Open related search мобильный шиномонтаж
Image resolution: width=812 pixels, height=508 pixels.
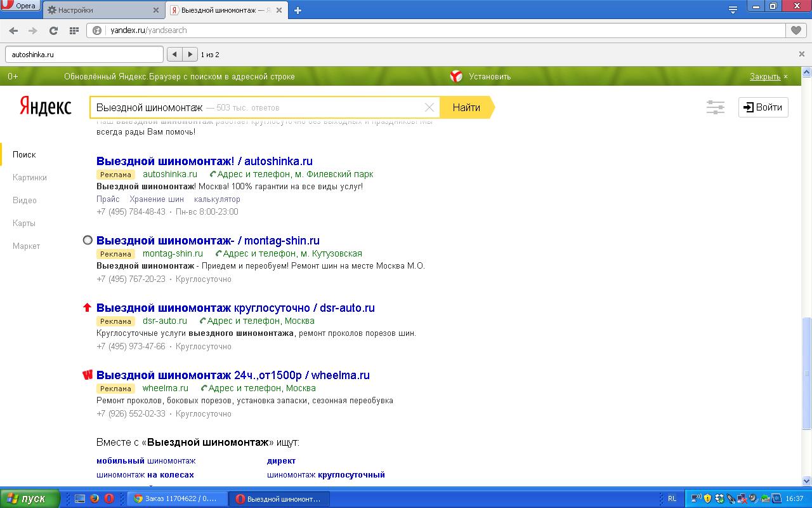coord(146,461)
